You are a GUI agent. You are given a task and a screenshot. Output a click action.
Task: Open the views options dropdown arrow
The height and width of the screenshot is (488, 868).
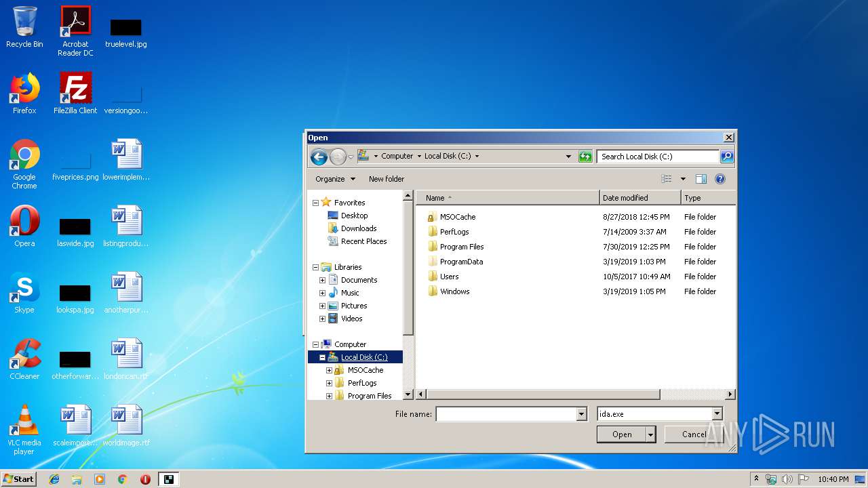pos(683,179)
